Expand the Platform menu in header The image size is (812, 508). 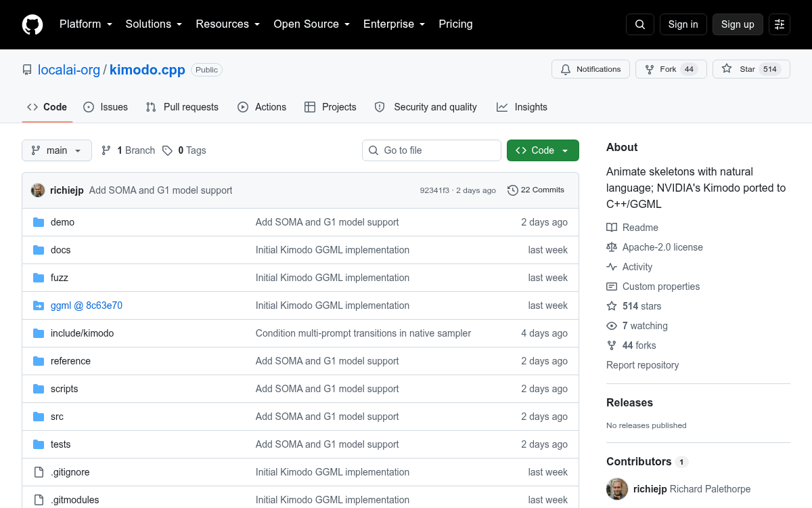[x=85, y=24]
